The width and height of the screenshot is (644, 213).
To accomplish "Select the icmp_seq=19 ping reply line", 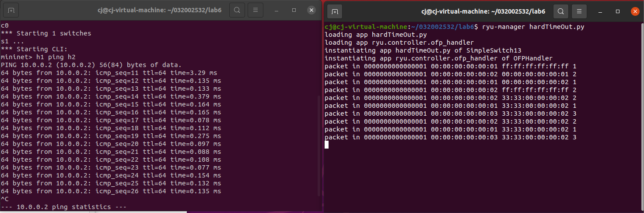I will [111, 136].
